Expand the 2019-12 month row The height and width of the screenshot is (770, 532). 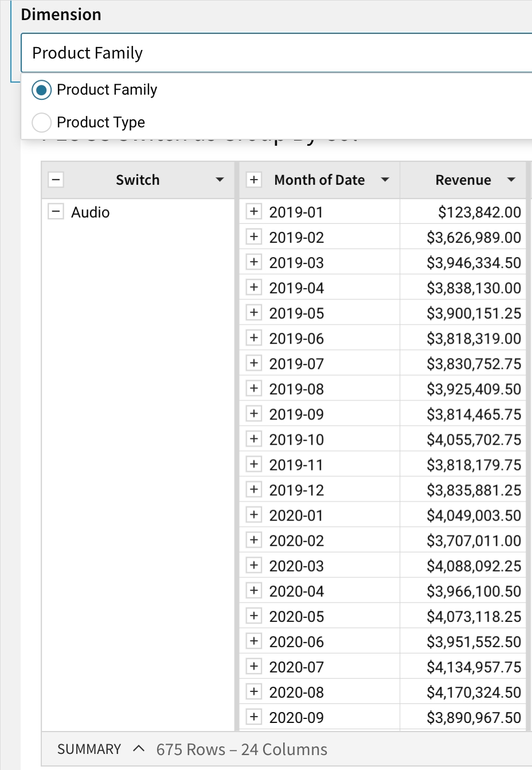click(x=253, y=489)
